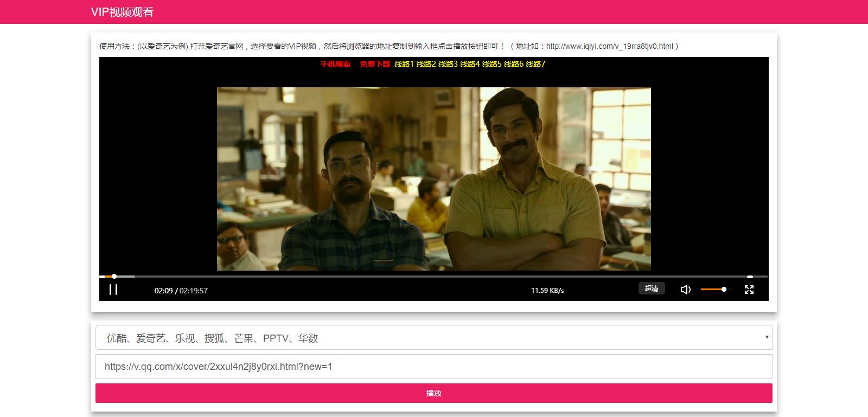Image resolution: width=868 pixels, height=417 pixels.
Task: Switch to 线路7
Action: (535, 64)
